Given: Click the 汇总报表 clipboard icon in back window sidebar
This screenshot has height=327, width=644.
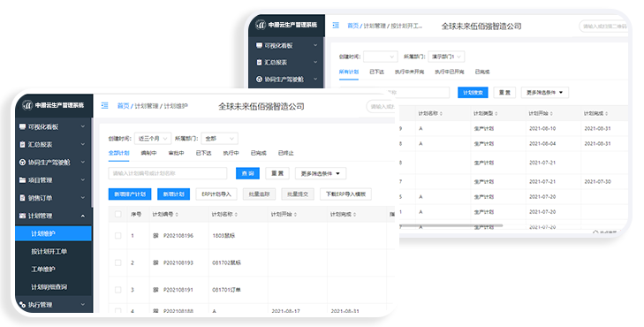Looking at the screenshot, I should click(259, 63).
